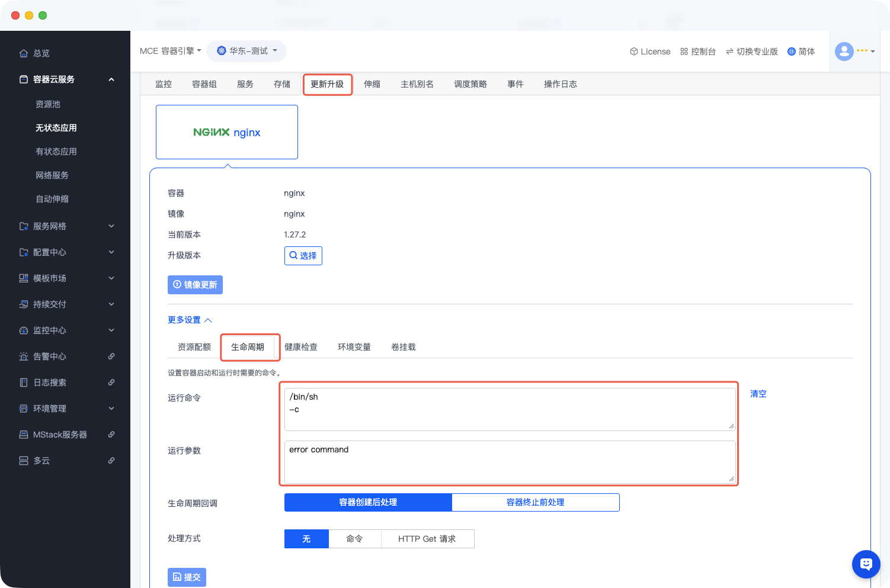Click the 镜像更新 button

[x=195, y=285]
